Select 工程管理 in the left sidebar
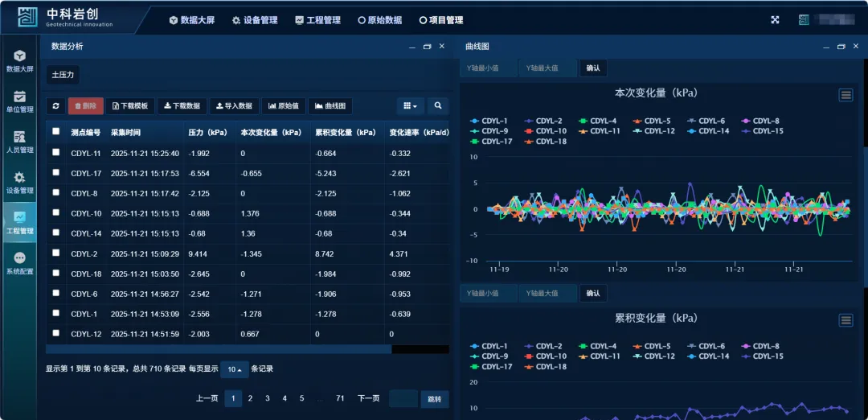The image size is (868, 420). click(x=19, y=223)
